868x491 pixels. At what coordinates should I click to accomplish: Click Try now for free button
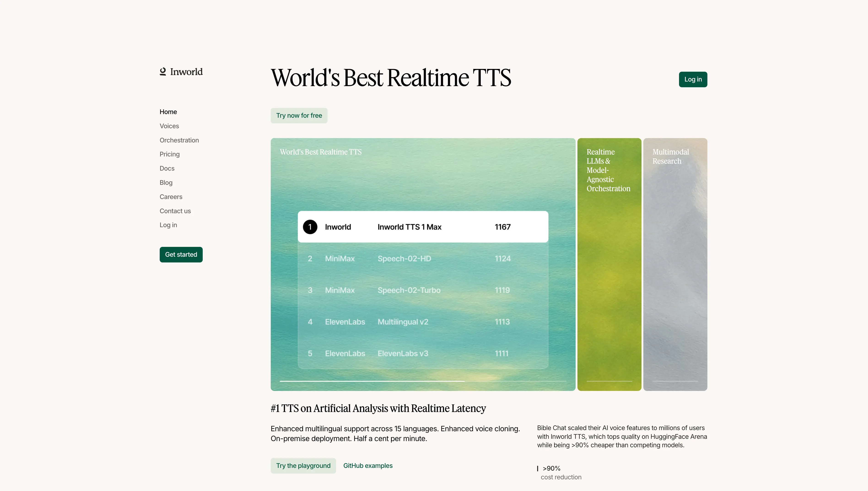tap(299, 115)
